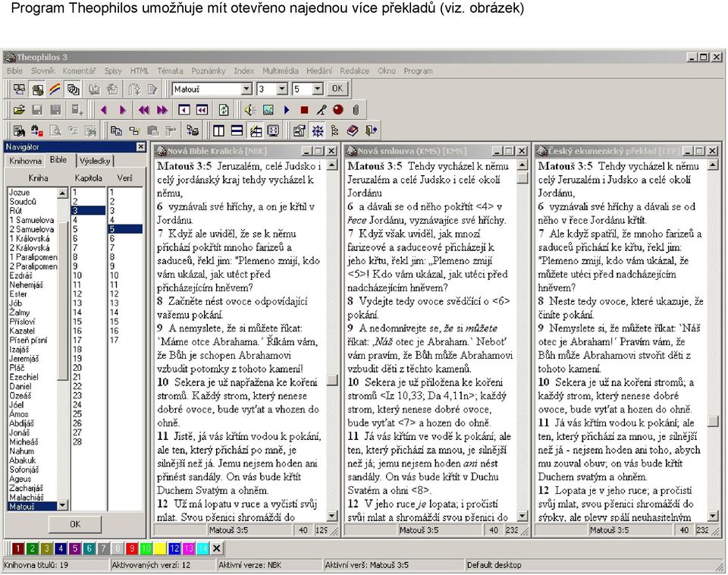This screenshot has width=728, height=575.
Task: Open the verse dropdown showing 5
Action: tap(318, 89)
